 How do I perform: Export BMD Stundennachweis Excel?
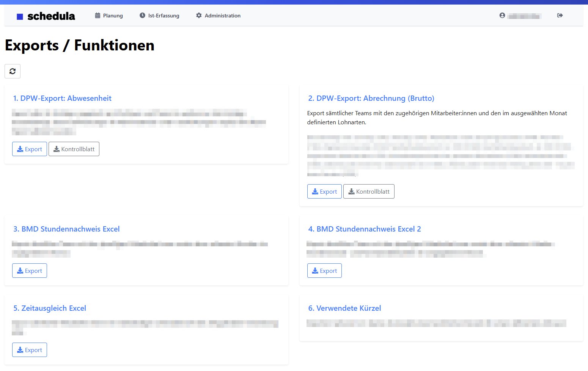[30, 271]
